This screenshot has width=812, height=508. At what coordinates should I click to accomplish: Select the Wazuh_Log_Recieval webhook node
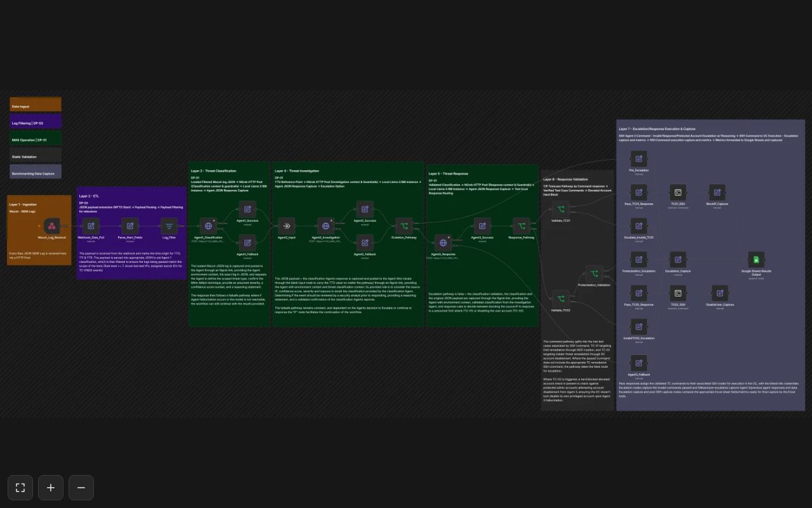click(x=51, y=225)
